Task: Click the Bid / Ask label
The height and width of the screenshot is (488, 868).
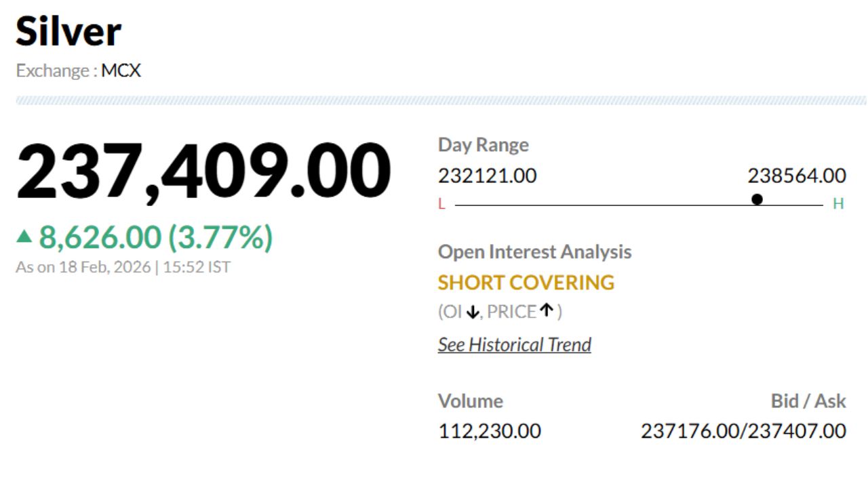Action: (808, 401)
